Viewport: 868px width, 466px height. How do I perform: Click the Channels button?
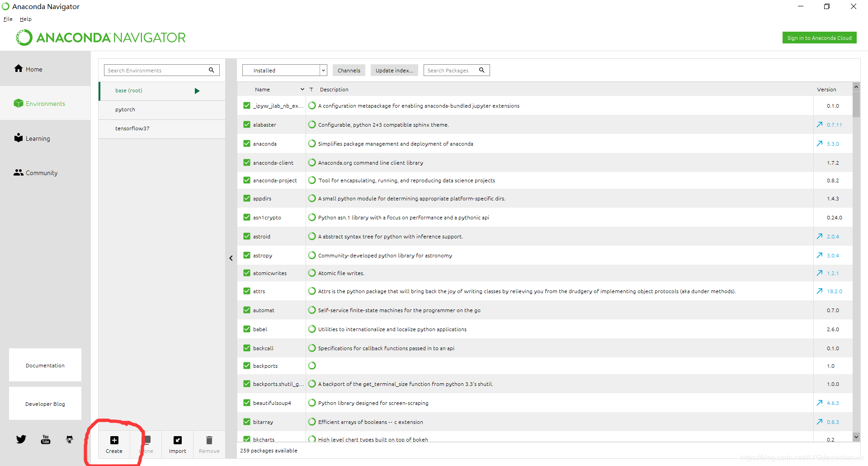349,70
